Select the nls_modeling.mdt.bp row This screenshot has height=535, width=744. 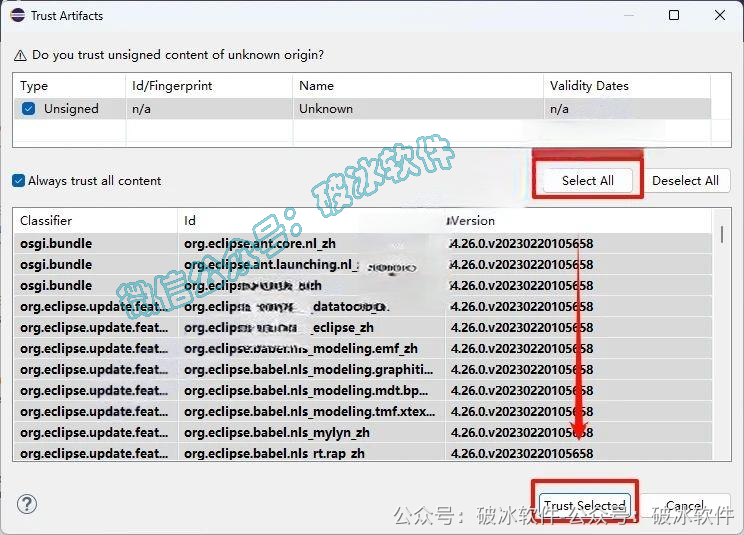tap(363, 390)
